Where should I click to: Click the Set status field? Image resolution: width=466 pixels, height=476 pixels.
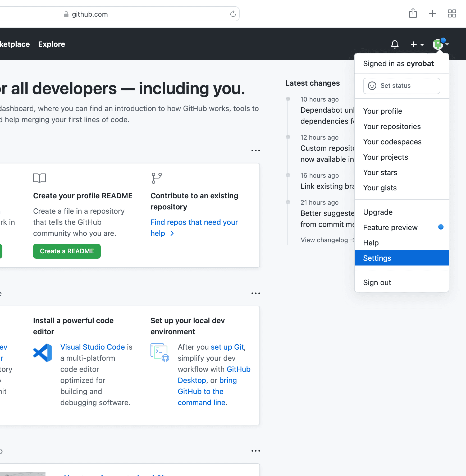point(401,86)
